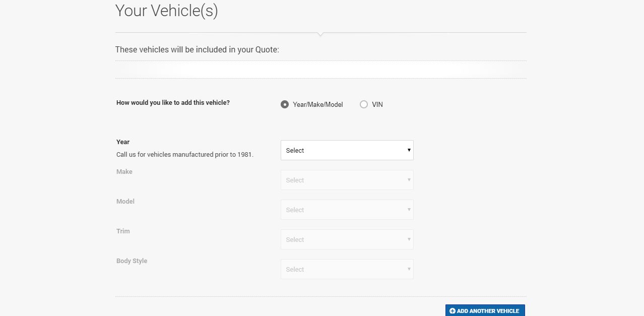Click the Trim dropdown arrow

pyautogui.click(x=409, y=239)
